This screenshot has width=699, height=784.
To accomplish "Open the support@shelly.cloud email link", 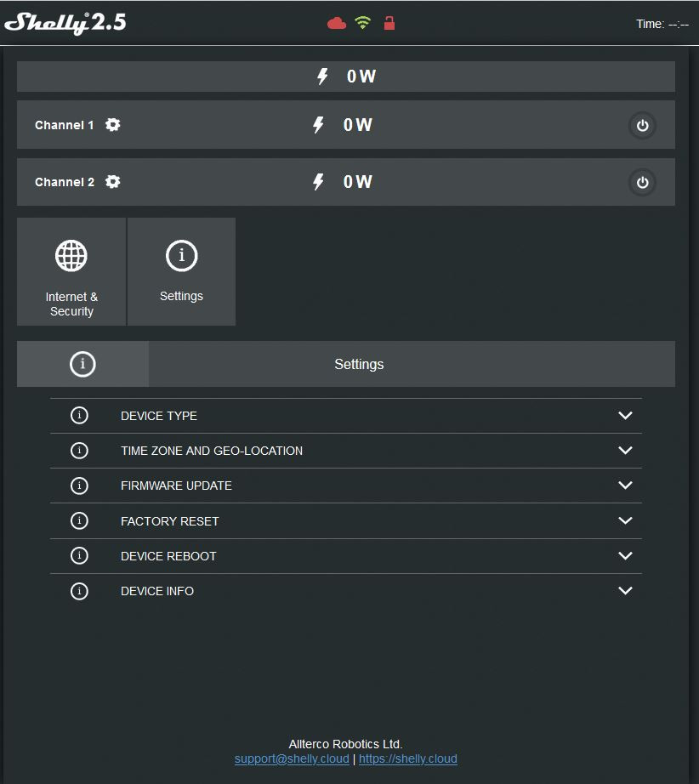I will click(292, 758).
